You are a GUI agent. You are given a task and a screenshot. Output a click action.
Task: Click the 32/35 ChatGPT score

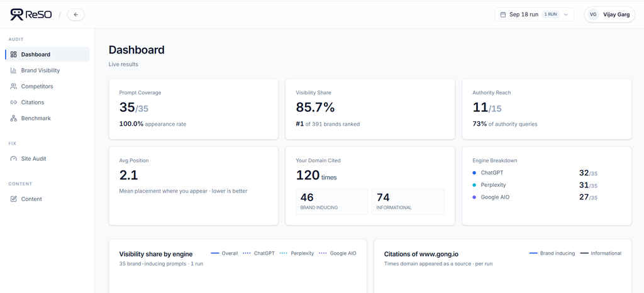pyautogui.click(x=588, y=173)
